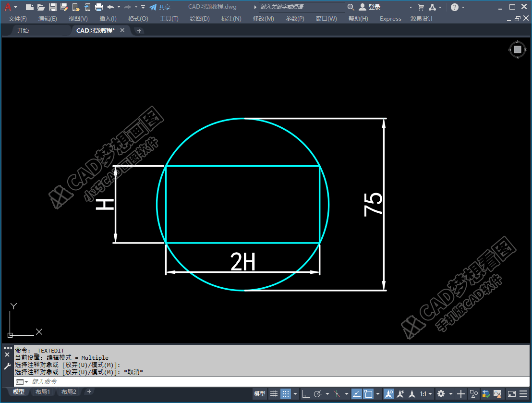
Task: Click the Open file folder icon
Action: [x=41, y=7]
